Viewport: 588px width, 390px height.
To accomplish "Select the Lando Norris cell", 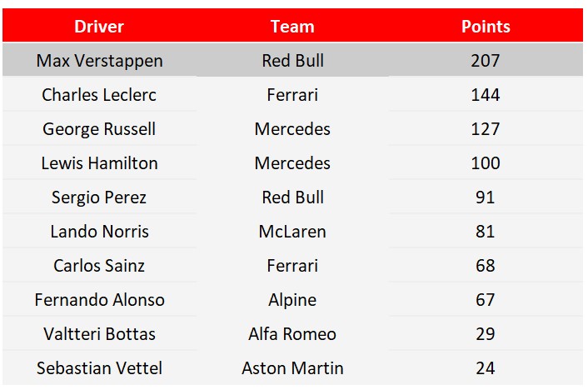I will pyautogui.click(x=99, y=231).
